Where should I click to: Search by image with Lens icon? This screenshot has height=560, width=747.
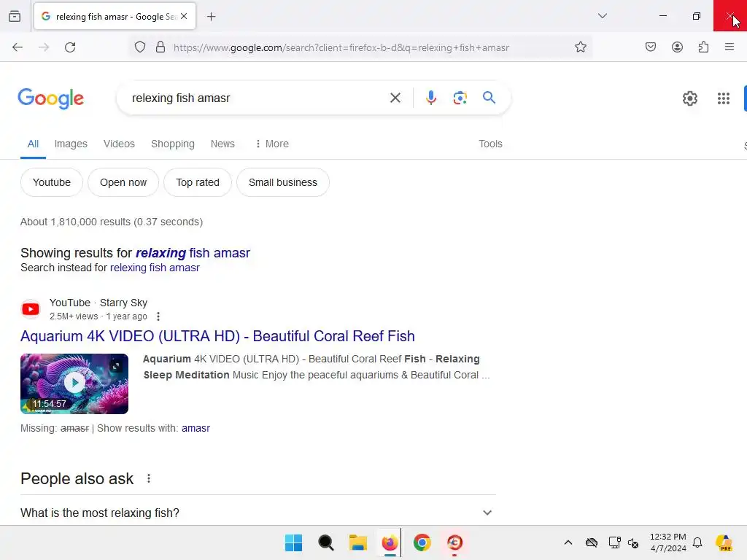pos(460,98)
